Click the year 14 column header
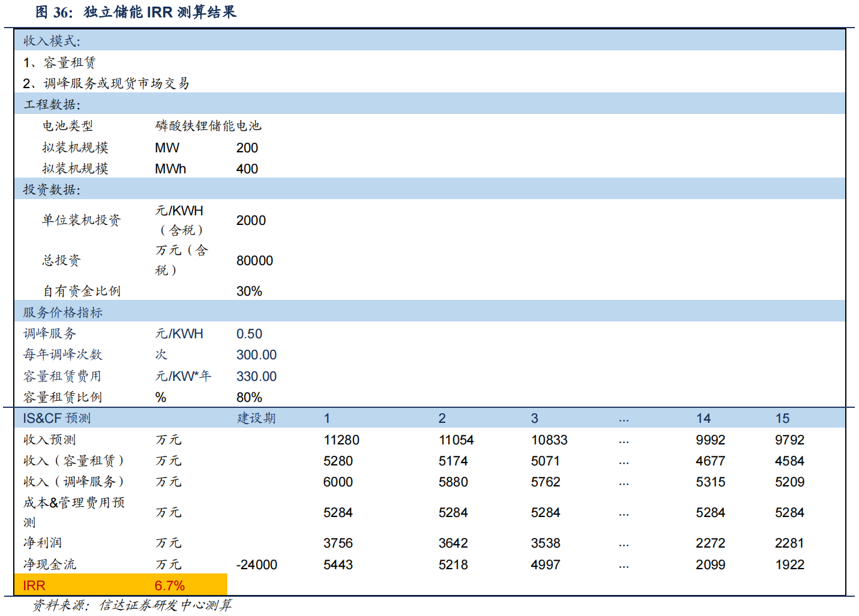The width and height of the screenshot is (859, 616). point(703,418)
